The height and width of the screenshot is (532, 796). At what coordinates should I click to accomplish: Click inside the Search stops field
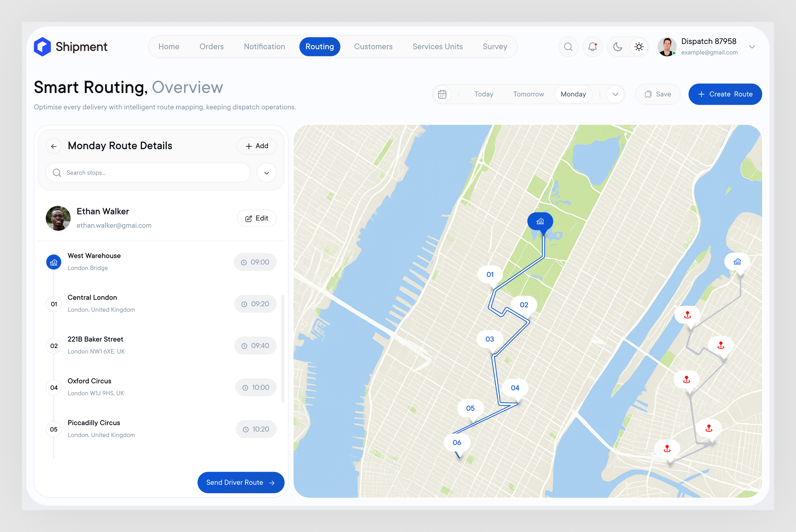click(148, 173)
